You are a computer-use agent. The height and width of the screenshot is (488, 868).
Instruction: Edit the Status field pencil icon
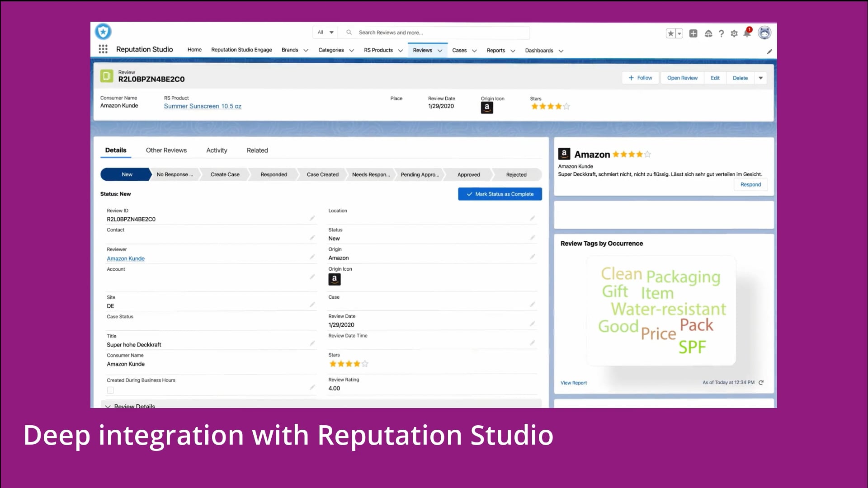pos(533,238)
